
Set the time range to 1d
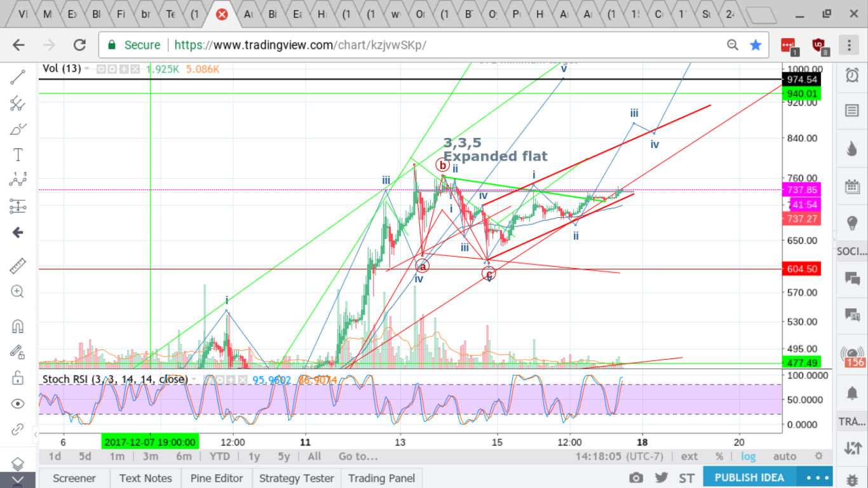point(55,456)
